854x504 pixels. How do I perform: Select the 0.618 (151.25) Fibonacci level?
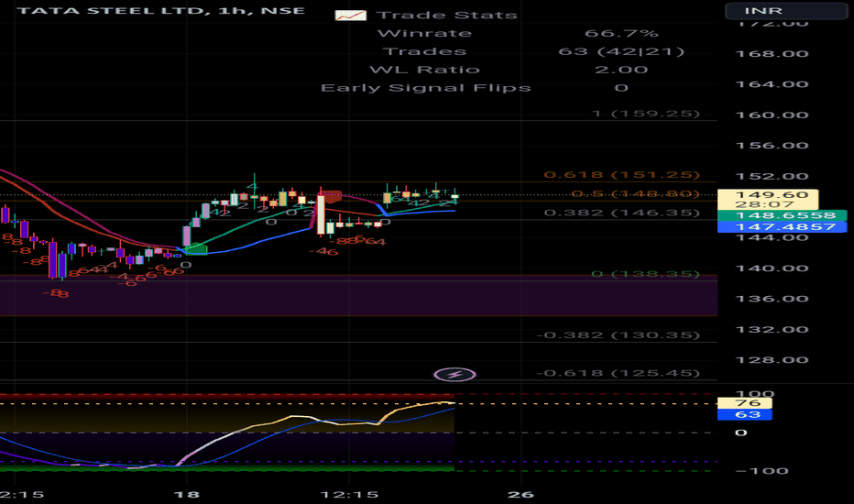(622, 175)
